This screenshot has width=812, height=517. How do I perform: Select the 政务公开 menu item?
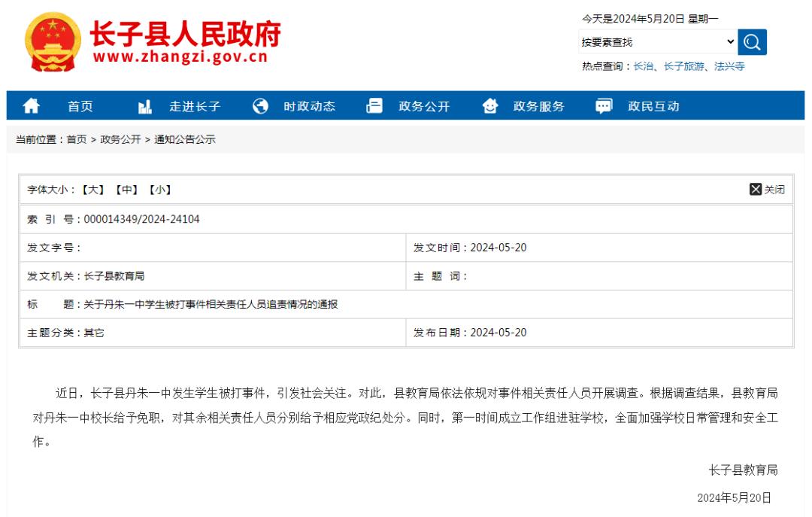424,106
